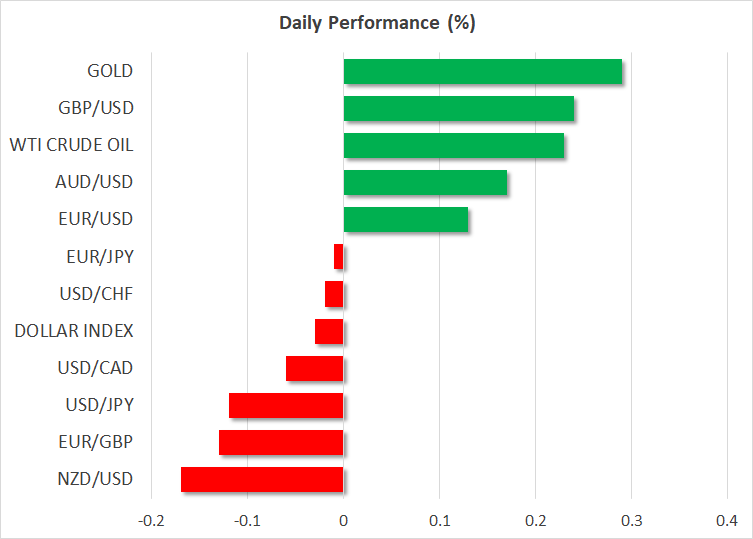Screen dimensions: 753x539
Task: Click the Daily Performance (%) chart title
Action: point(376,23)
